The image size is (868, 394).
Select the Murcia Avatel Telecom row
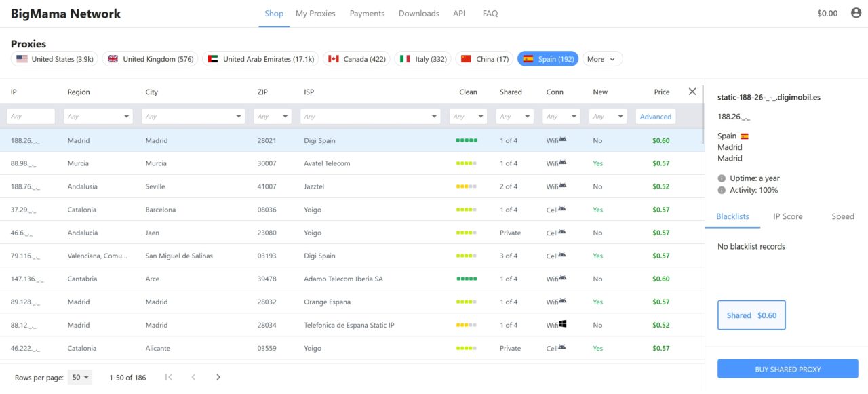coord(351,163)
